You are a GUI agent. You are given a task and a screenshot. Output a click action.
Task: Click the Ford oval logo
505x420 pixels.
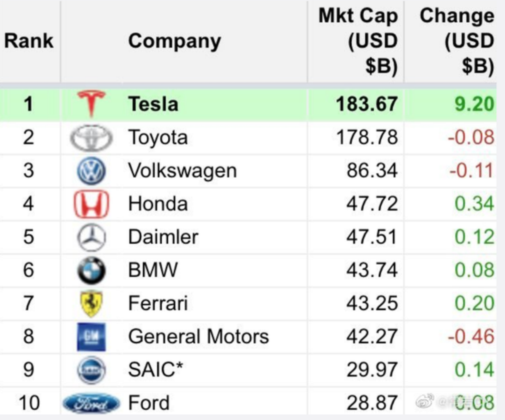coord(91,403)
